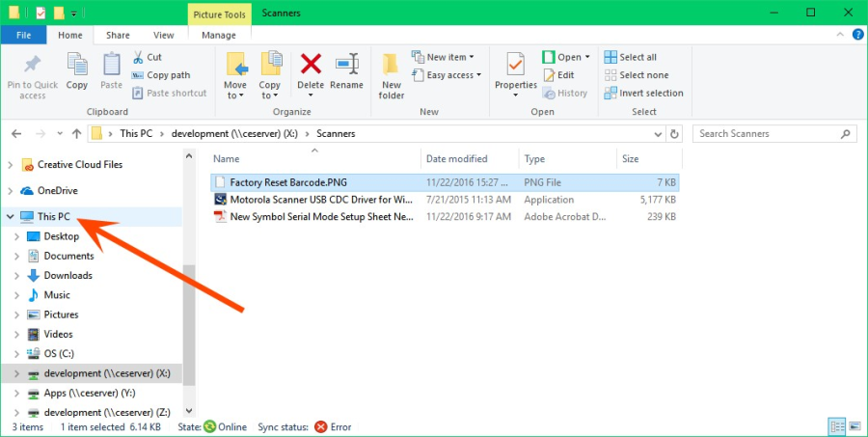Open Properties from the ribbon

tap(515, 72)
